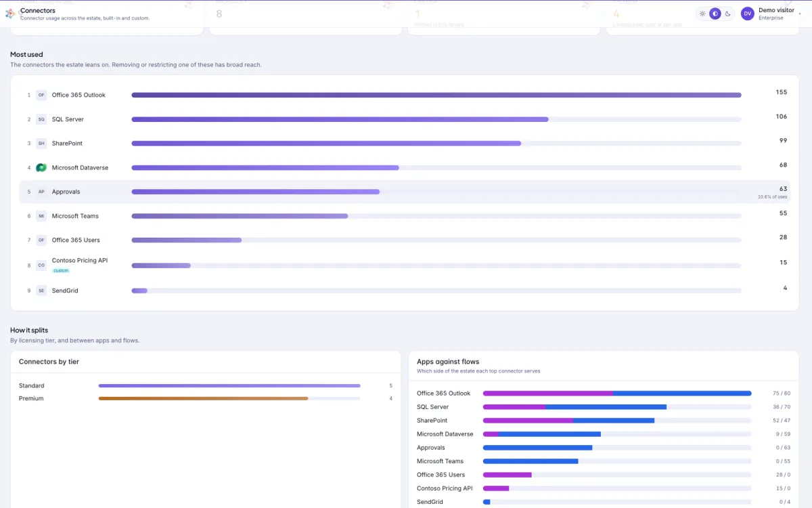Click the AP badge for Approvals
This screenshot has height=508, width=812.
point(41,192)
